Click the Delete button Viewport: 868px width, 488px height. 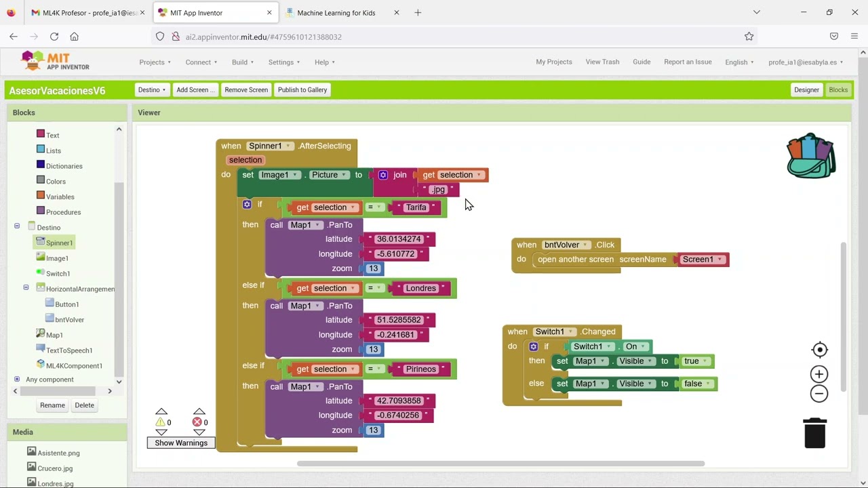tap(84, 405)
